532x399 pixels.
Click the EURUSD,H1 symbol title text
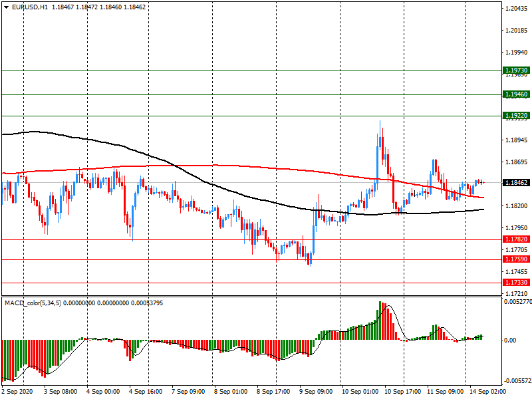(26, 7)
